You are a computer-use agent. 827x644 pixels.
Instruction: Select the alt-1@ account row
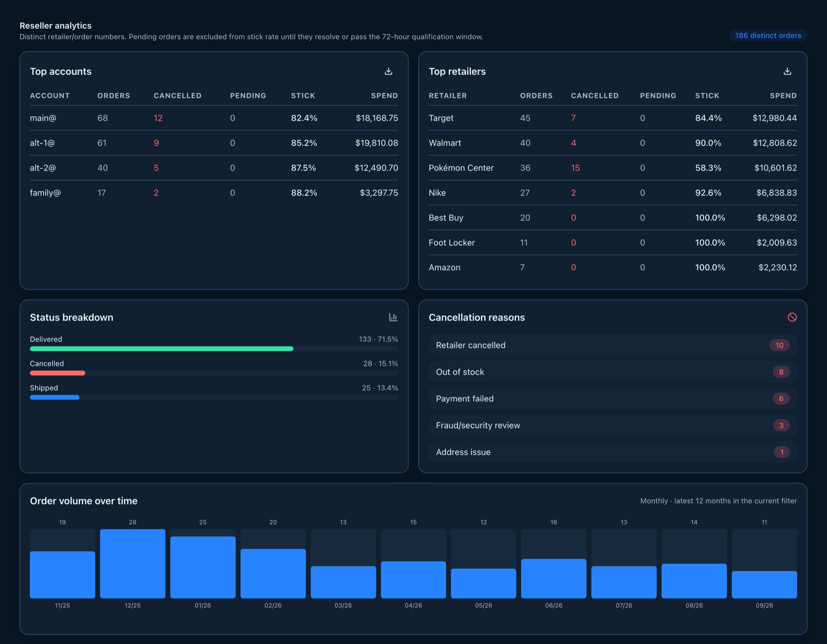click(x=214, y=143)
